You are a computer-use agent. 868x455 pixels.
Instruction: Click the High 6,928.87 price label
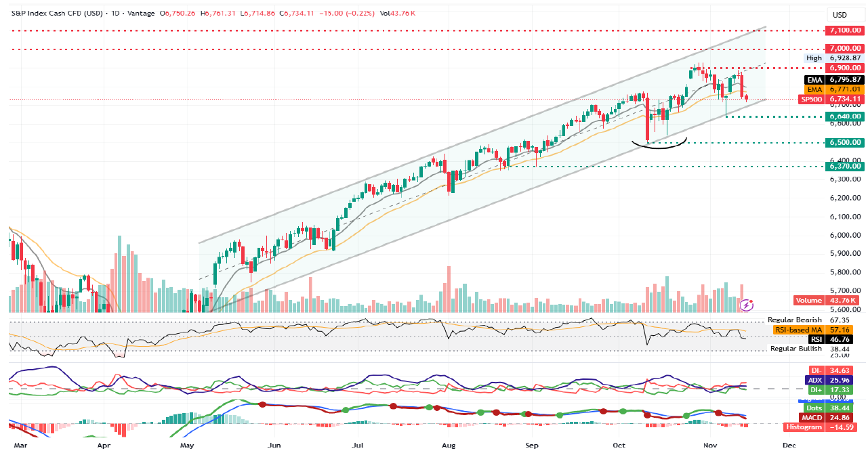(833, 58)
